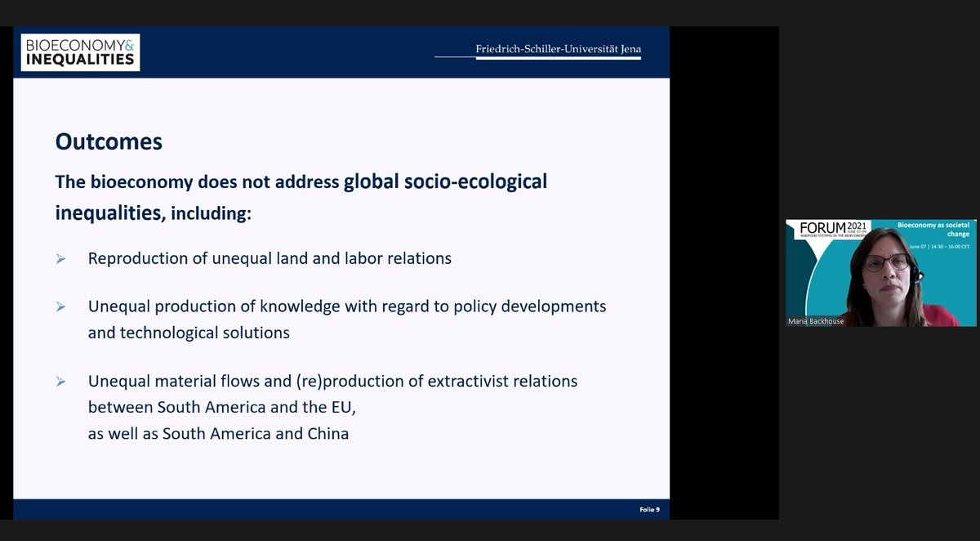Select the Outcomes slide heading
This screenshot has width=980, height=541.
tap(109, 141)
